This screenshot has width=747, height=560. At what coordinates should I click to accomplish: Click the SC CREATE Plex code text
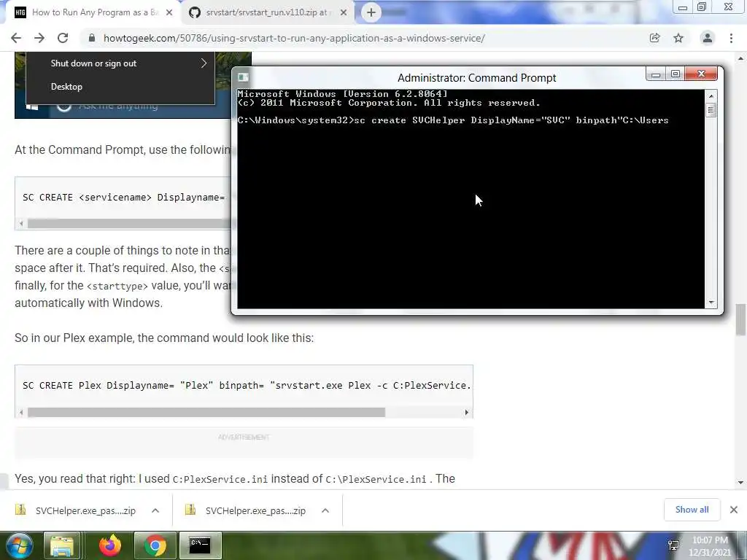(x=247, y=385)
